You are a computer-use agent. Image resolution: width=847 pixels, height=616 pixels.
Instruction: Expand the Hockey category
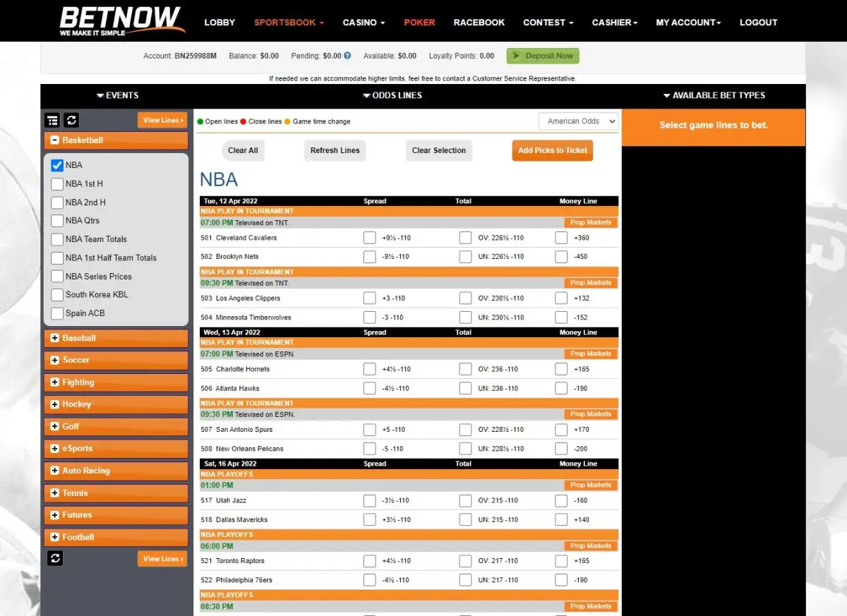[54, 404]
